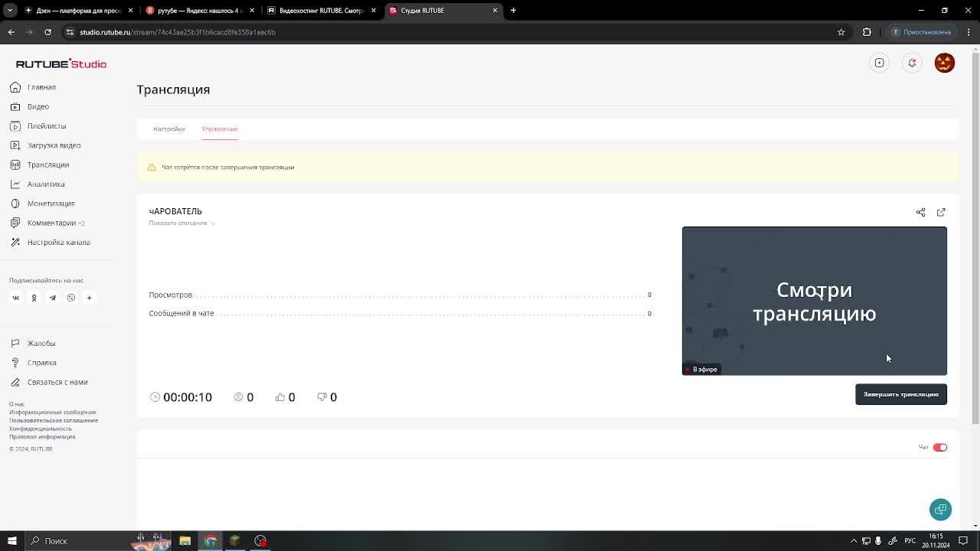This screenshot has width=980, height=551.
Task: Switch to the Дзен browser tab
Action: point(79,11)
